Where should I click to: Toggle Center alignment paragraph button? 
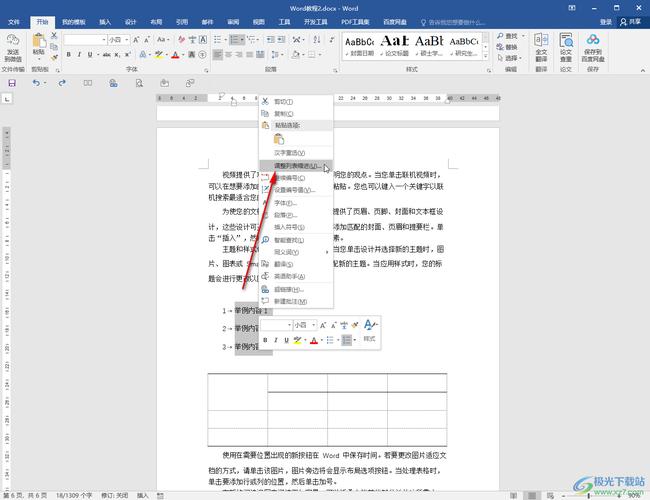coord(228,54)
